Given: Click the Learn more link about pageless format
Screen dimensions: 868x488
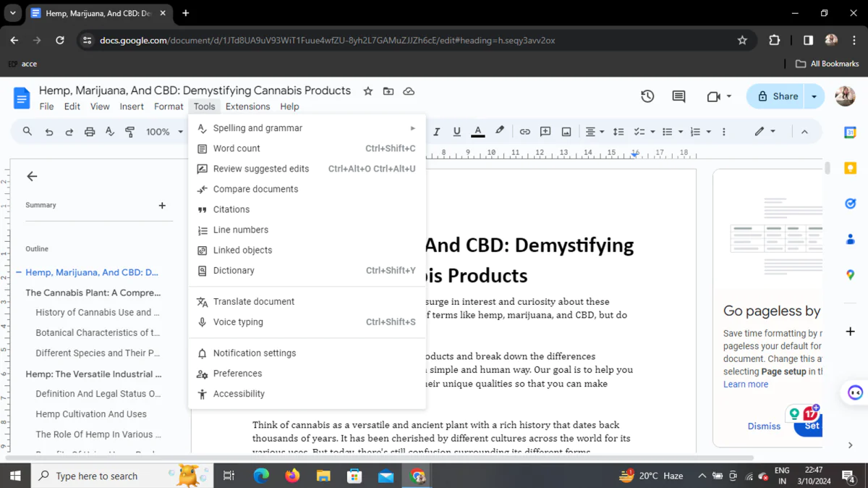Looking at the screenshot, I should [x=746, y=384].
